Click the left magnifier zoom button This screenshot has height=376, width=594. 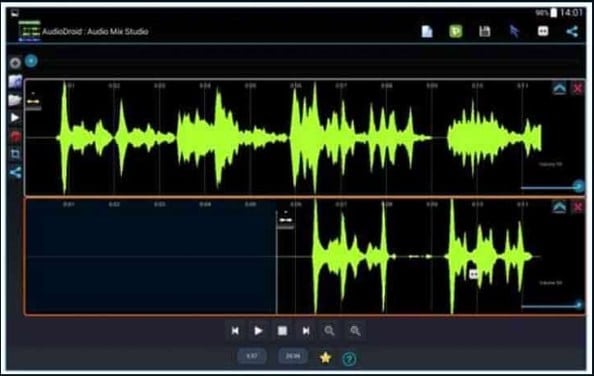329,331
